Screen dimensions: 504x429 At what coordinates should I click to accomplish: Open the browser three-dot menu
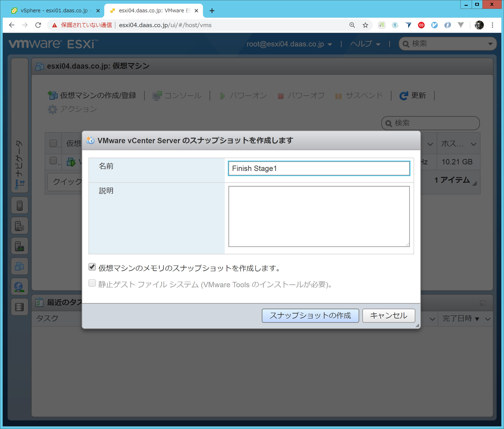point(492,25)
